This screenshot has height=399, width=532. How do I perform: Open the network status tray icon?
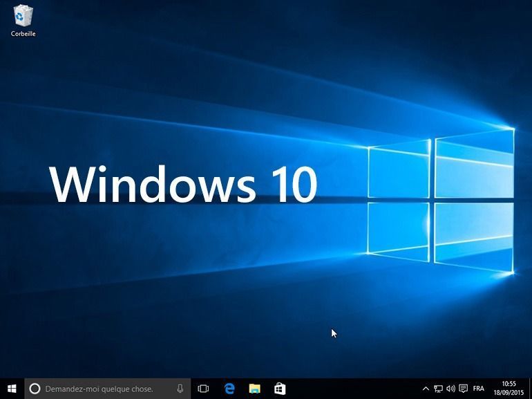click(x=438, y=389)
